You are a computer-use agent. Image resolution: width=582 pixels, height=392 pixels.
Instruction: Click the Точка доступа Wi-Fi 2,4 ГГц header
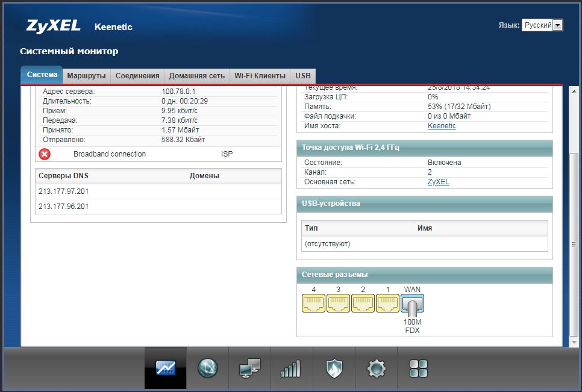click(425, 148)
